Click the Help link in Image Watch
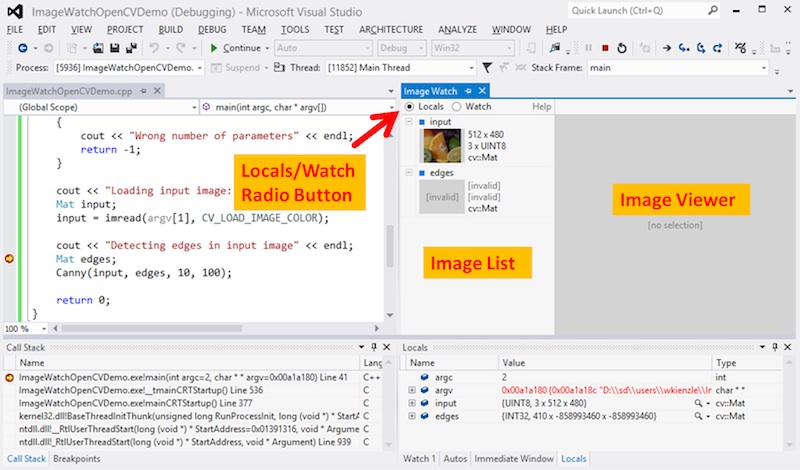 (541, 107)
